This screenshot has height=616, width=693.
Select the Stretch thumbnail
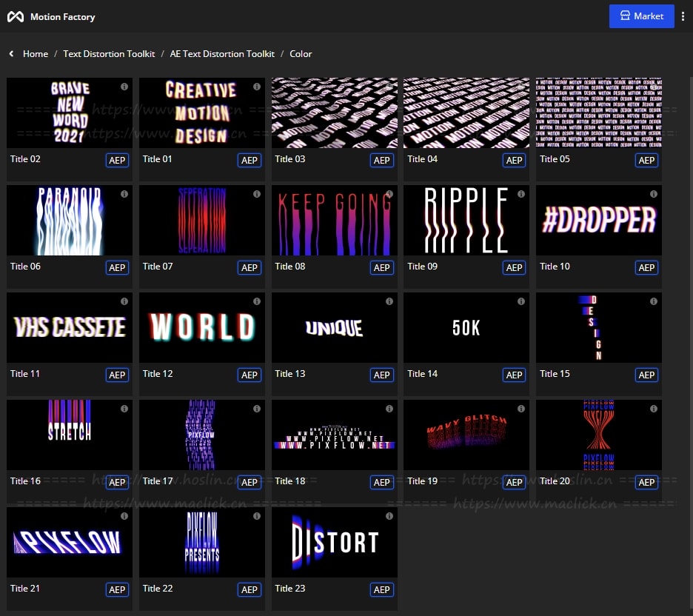point(70,435)
